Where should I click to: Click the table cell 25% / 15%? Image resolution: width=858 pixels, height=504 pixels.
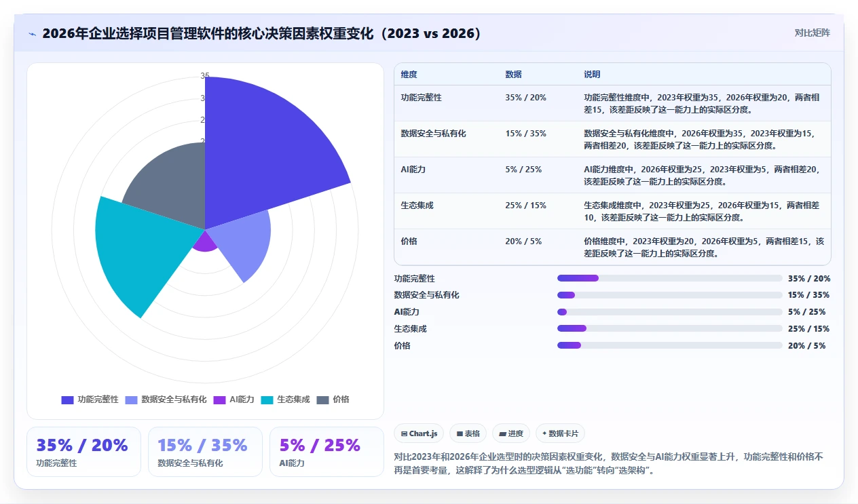525,206
